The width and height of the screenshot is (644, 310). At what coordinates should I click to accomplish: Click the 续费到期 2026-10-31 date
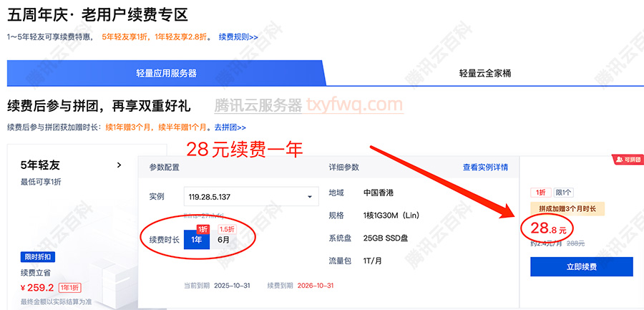point(316,286)
